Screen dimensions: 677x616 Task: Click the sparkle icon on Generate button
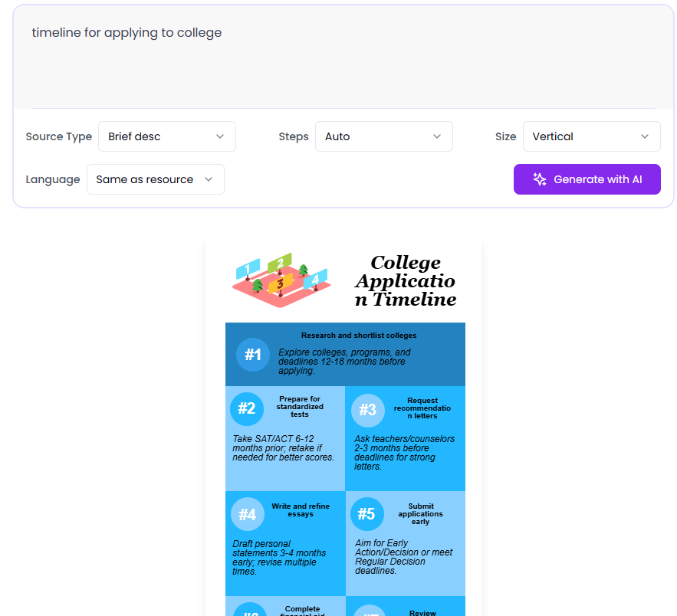(539, 179)
